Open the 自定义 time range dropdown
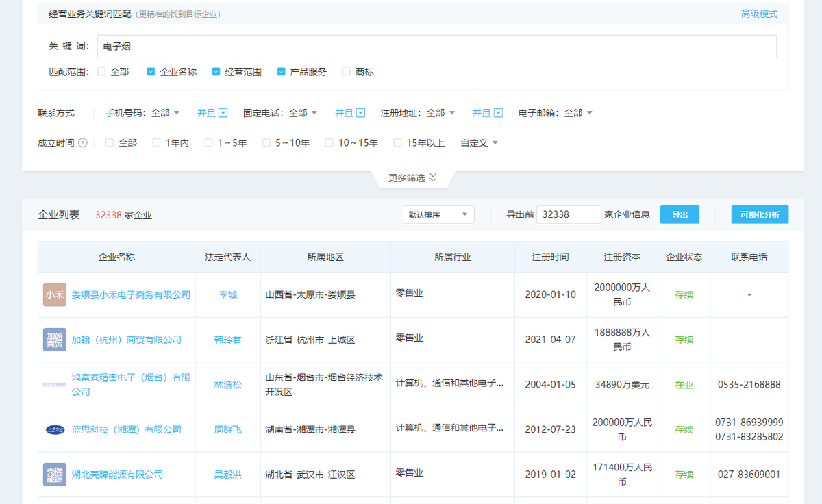The width and height of the screenshot is (822, 504). point(479,143)
